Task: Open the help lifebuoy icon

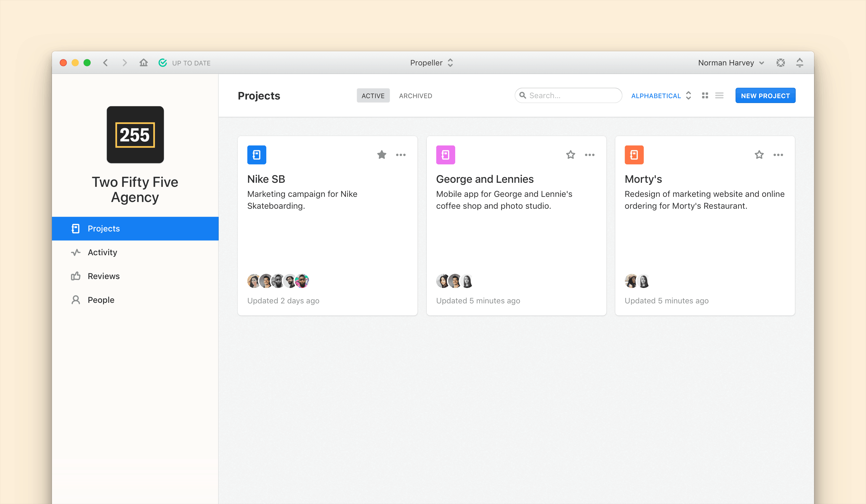Action: tap(780, 63)
